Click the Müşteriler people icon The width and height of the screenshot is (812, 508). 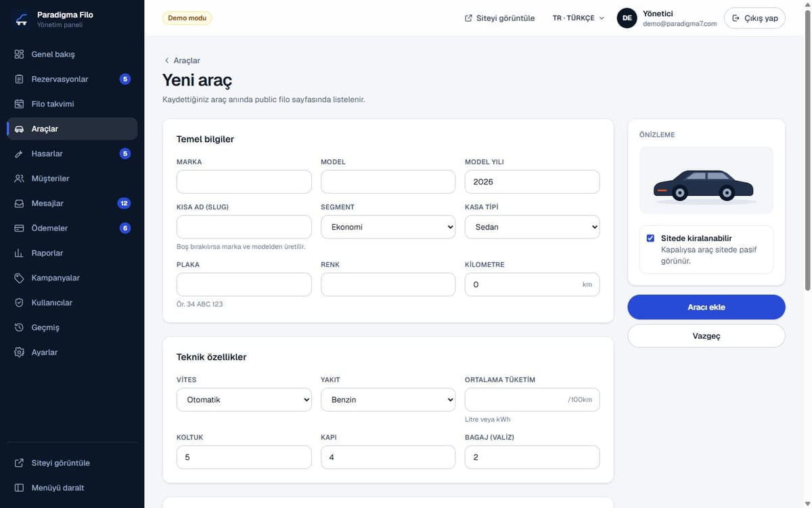coord(19,179)
